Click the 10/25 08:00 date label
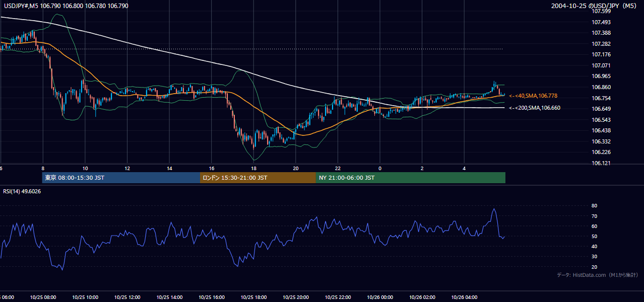 coord(43,297)
